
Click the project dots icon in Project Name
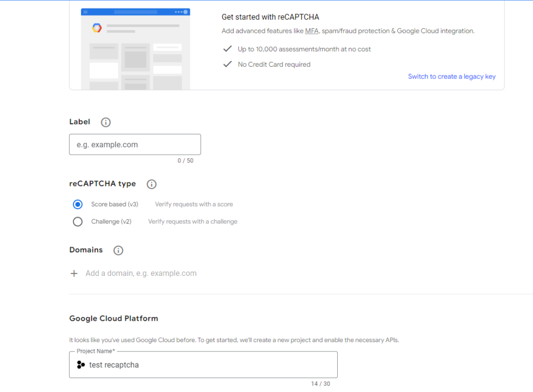[x=80, y=365]
